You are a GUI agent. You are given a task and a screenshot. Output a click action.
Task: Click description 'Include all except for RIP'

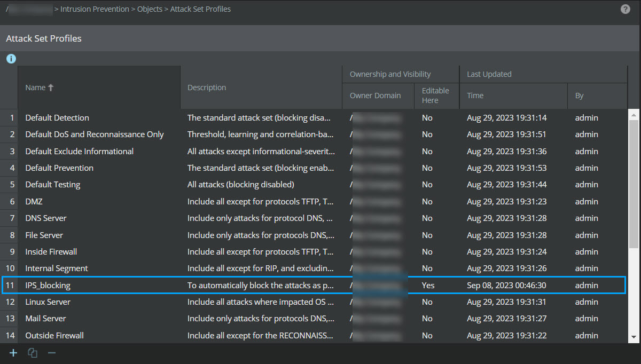[261, 268]
